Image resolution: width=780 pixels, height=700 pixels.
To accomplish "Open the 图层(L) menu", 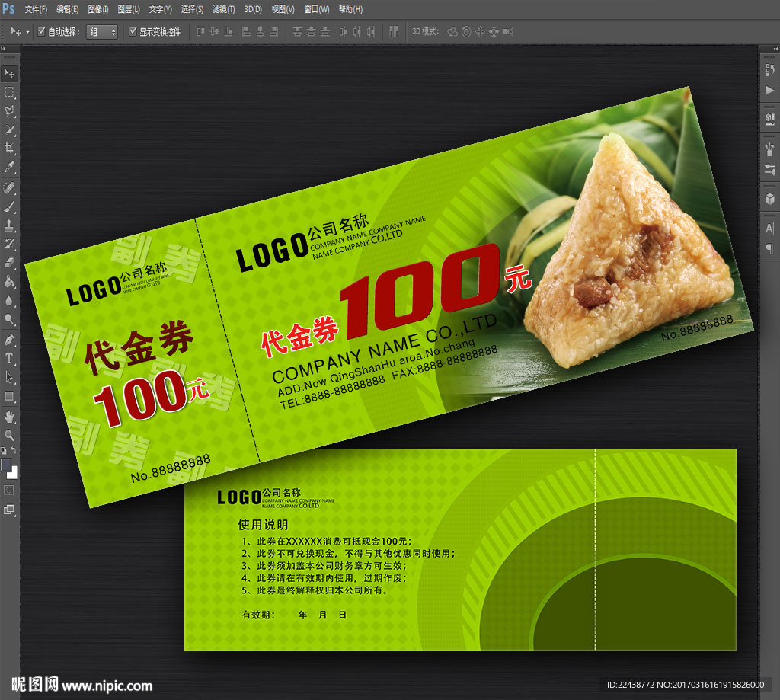I will pyautogui.click(x=128, y=9).
